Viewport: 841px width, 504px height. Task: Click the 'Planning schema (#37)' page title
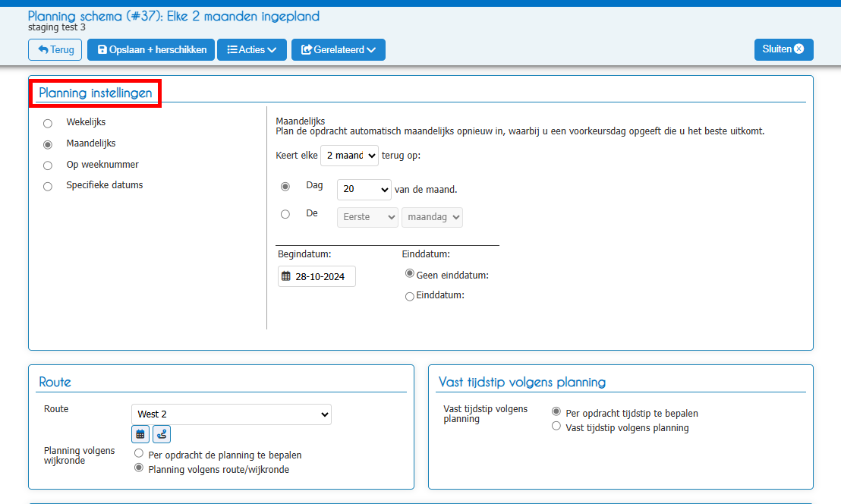pyautogui.click(x=174, y=16)
